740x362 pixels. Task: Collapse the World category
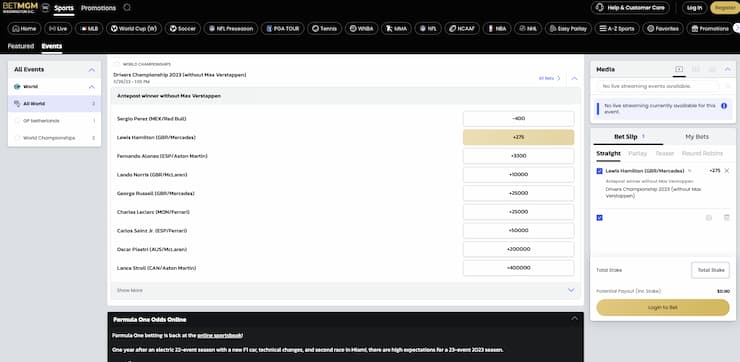click(92, 87)
